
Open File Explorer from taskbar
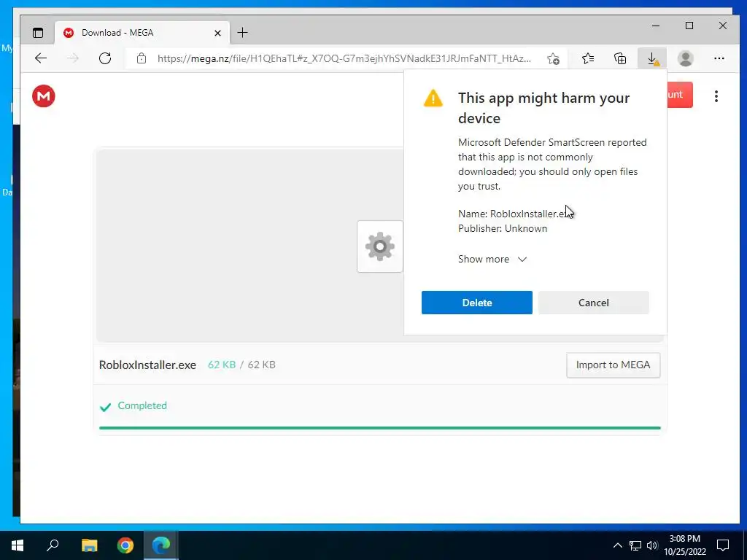pos(89,545)
